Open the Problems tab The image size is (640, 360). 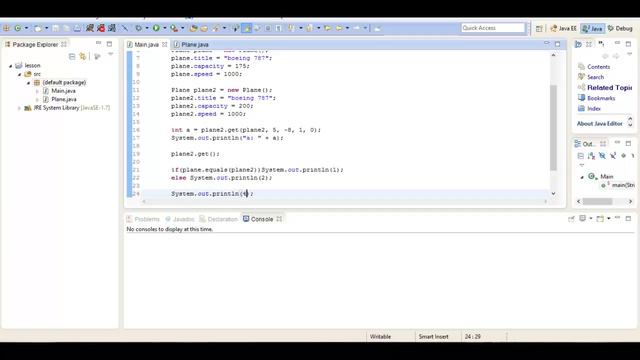[143, 219]
